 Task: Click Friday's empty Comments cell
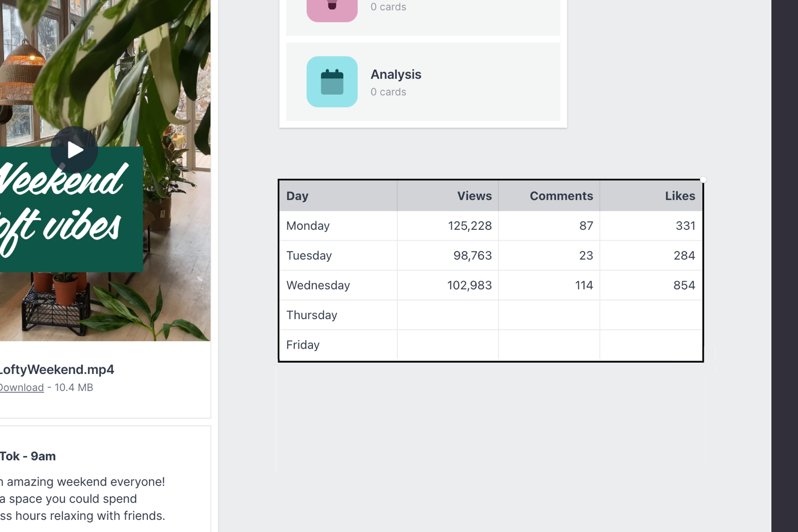point(548,344)
